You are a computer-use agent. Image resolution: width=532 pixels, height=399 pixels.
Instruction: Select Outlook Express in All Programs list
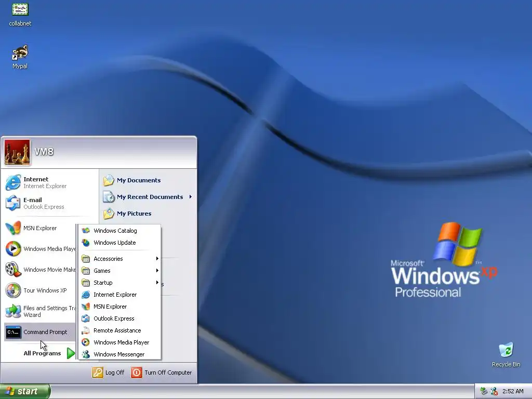(120, 318)
